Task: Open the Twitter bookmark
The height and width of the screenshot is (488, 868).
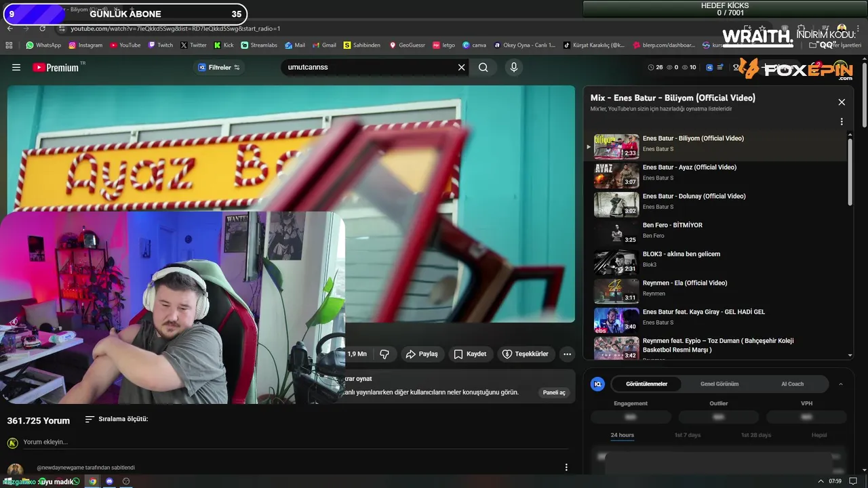Action: pyautogui.click(x=193, y=45)
